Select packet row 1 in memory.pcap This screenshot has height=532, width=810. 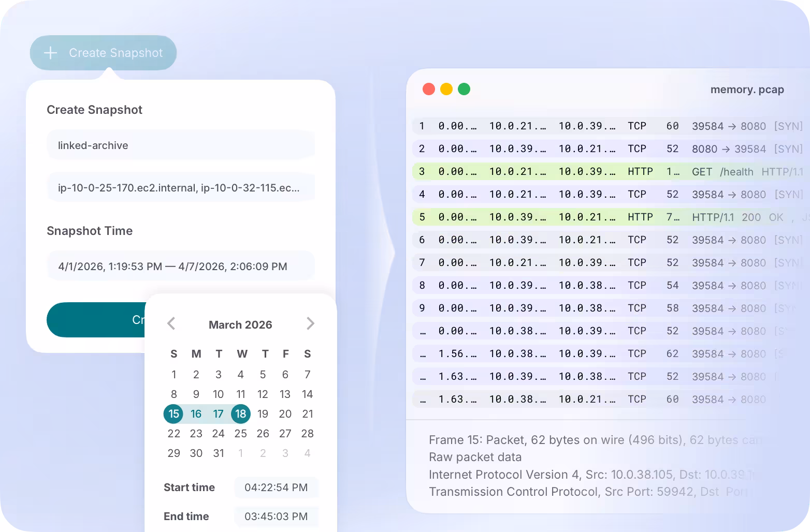coord(611,126)
